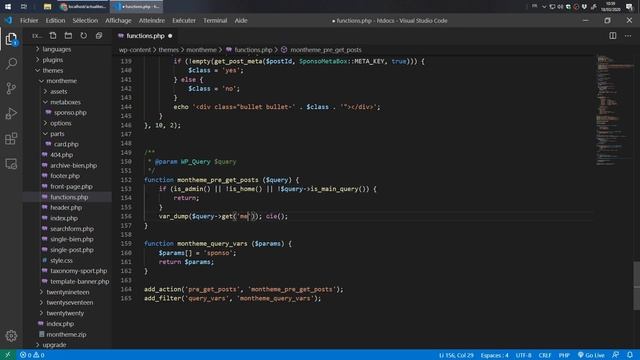Screen dimensions: 640x360
Task: Expand the twentynineteen folder
Action: pyautogui.click(x=67, y=292)
